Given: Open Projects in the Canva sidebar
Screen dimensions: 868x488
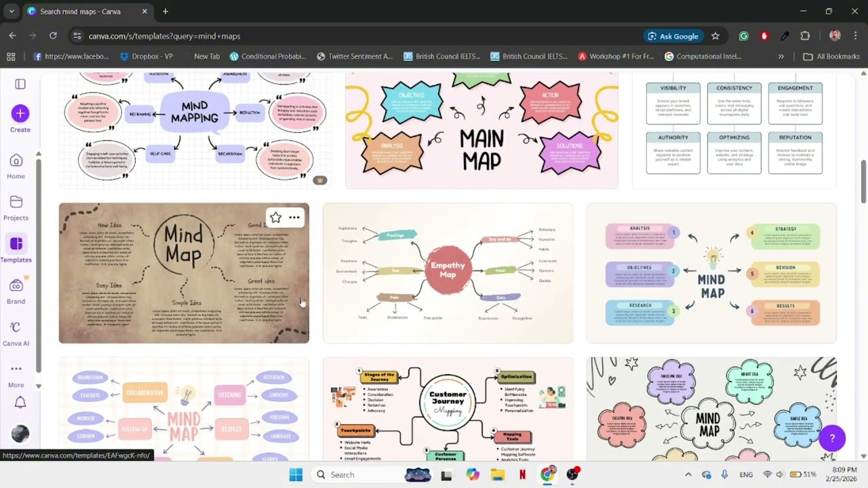Looking at the screenshot, I should [x=16, y=207].
